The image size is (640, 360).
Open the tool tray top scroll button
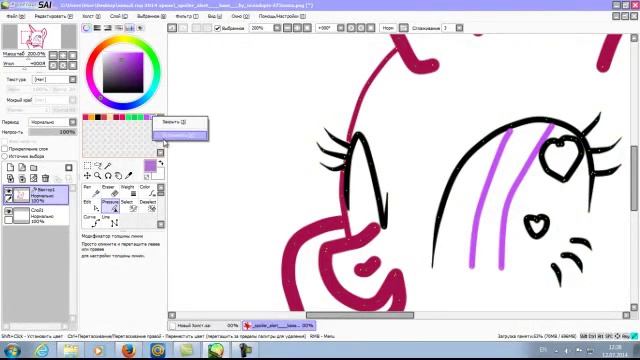161,187
